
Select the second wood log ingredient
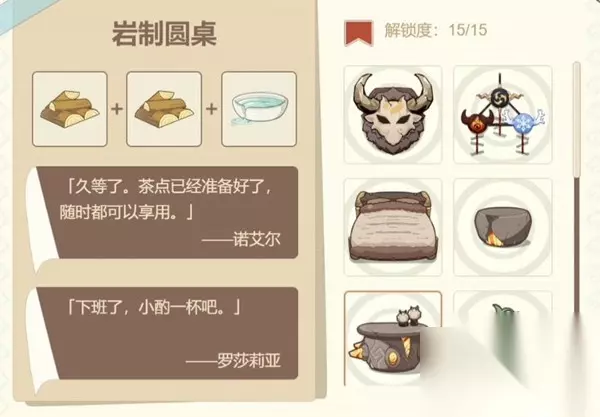tap(164, 109)
